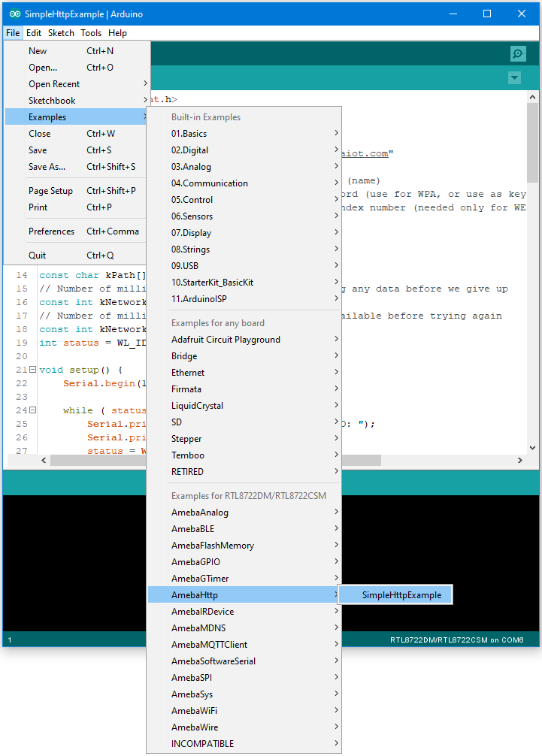Expand the AmebaGTimer examples
The image size is (542, 756).
point(244,579)
